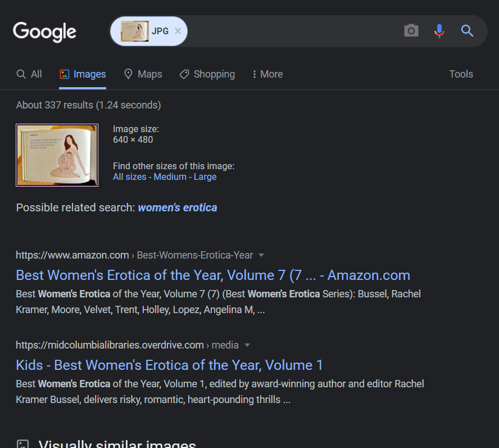
Task: Expand dropdown arrow next to overdrive.com URL
Action: [x=247, y=345]
